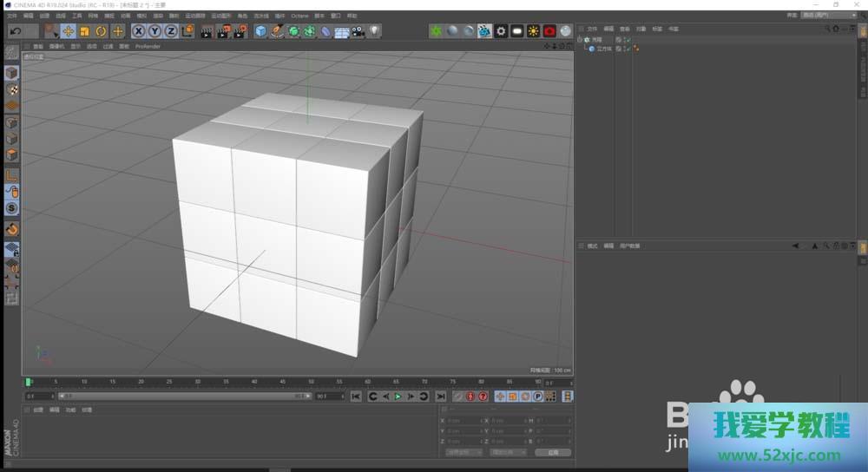The height and width of the screenshot is (472, 868).
Task: Click the Render to Picture Viewer clapperboard
Action: 223,31
